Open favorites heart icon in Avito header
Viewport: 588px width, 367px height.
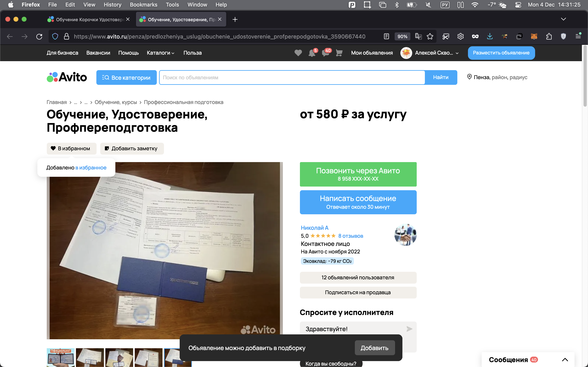(298, 53)
